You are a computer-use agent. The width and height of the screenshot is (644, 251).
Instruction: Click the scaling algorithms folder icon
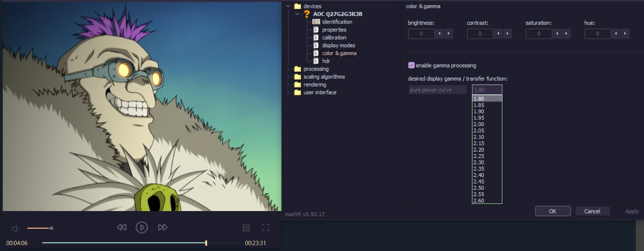coord(298,77)
